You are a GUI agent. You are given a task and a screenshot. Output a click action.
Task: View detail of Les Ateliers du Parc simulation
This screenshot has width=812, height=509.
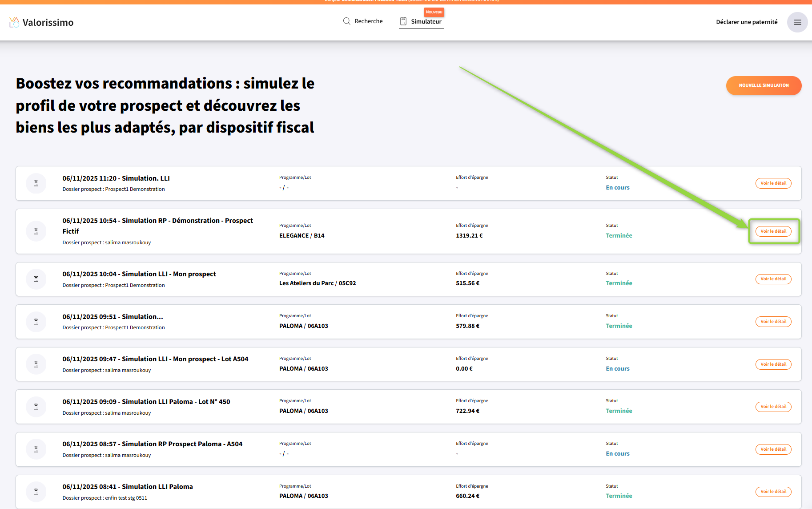point(773,279)
